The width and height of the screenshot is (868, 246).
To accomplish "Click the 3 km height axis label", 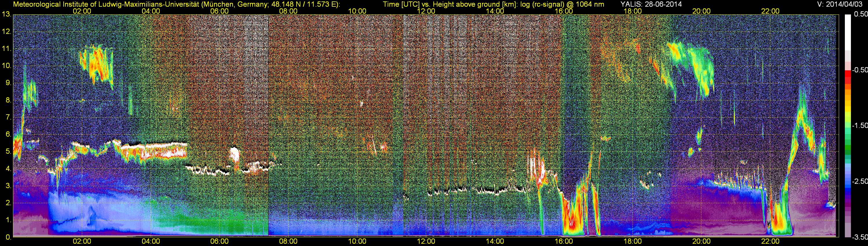I will click(8, 186).
